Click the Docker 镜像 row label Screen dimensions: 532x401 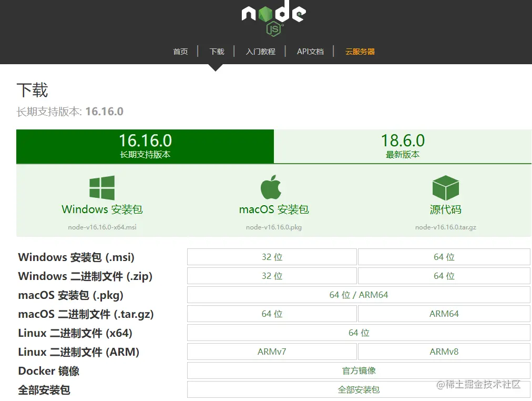click(48, 371)
